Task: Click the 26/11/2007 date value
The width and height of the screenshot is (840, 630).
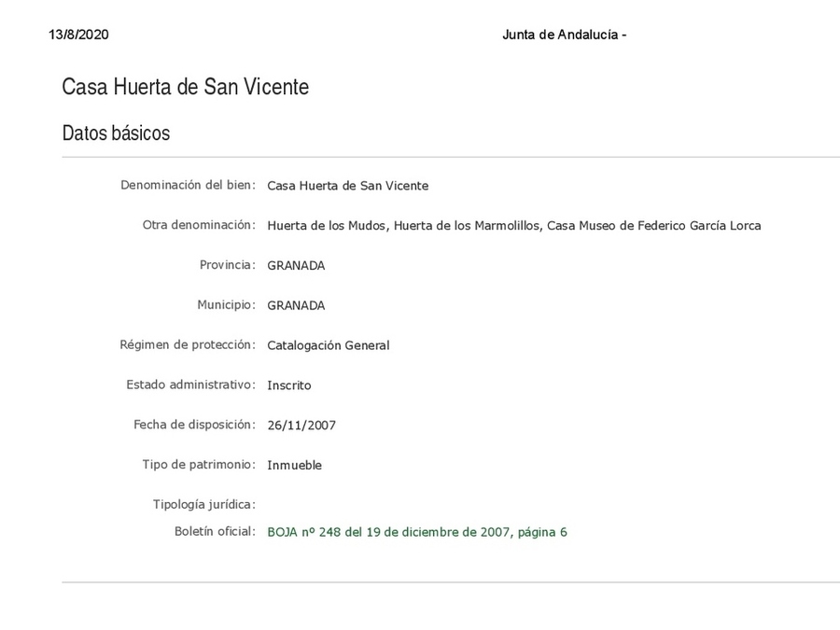Action: pos(301,426)
